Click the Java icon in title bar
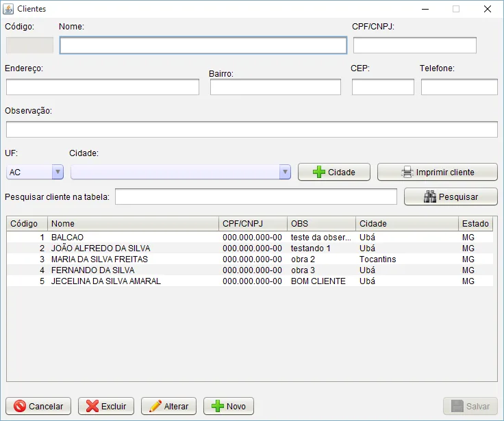Screen dimensions: 504x421 (x=8, y=9)
